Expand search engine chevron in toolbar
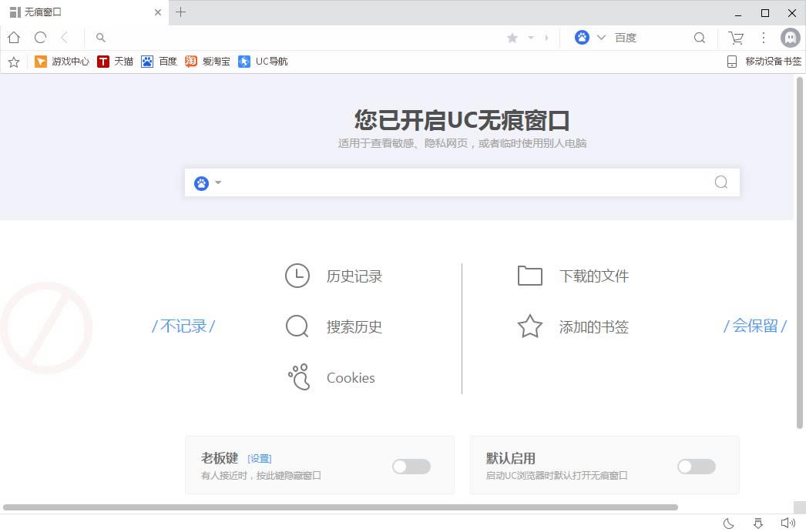The image size is (806, 532). click(x=601, y=38)
